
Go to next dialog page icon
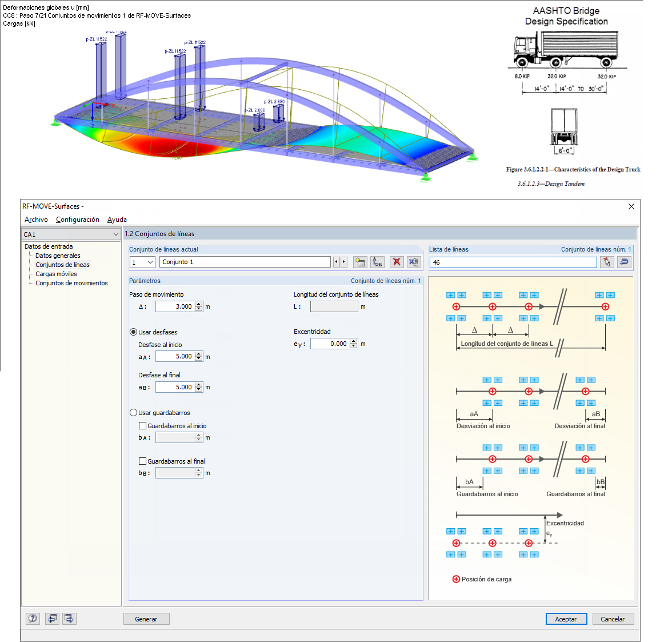tap(69, 619)
